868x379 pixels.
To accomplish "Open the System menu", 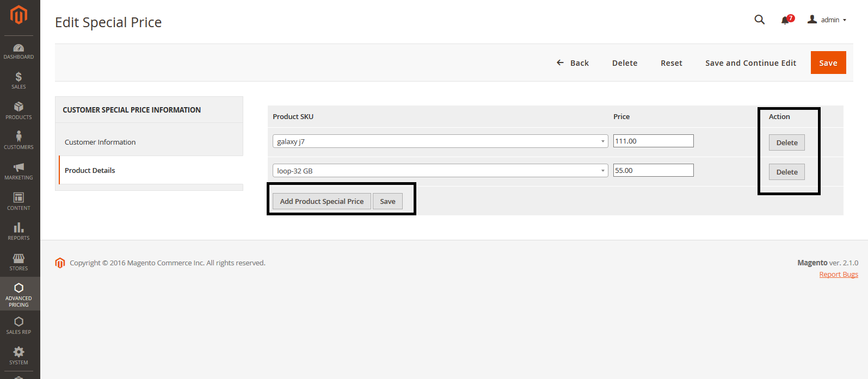I will 19,356.
